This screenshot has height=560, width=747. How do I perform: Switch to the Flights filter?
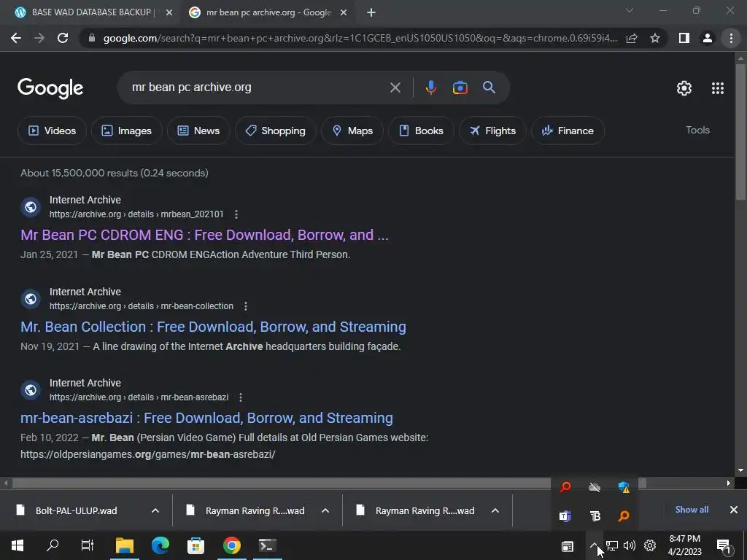pyautogui.click(x=492, y=131)
